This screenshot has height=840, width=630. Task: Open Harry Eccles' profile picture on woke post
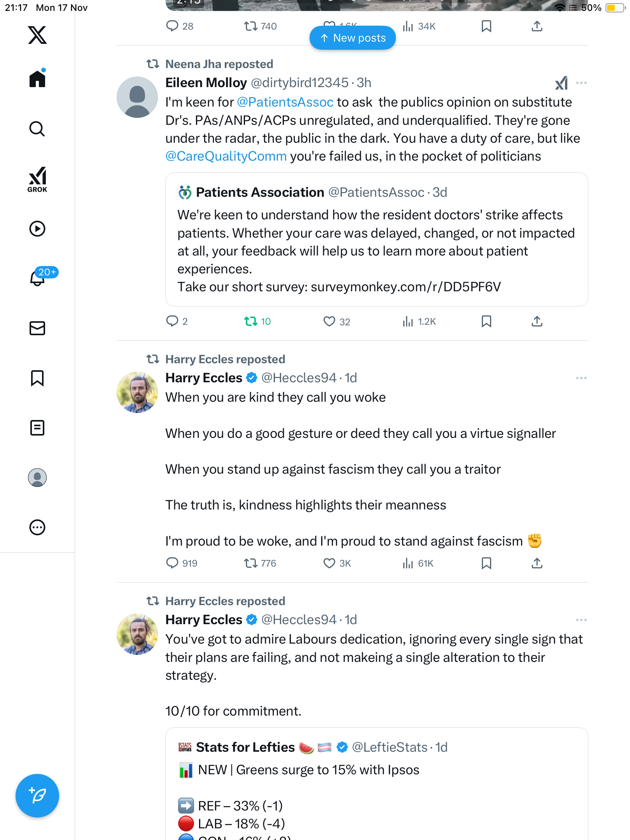137,392
